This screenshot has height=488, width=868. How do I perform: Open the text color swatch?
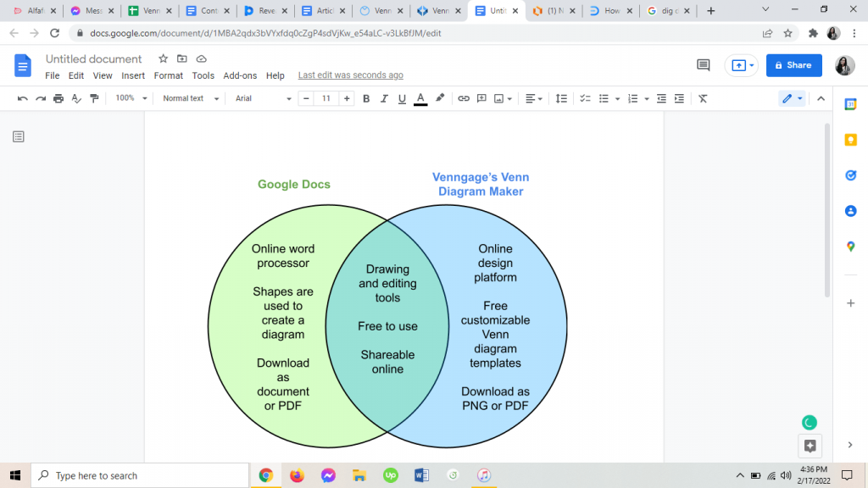[x=420, y=98]
